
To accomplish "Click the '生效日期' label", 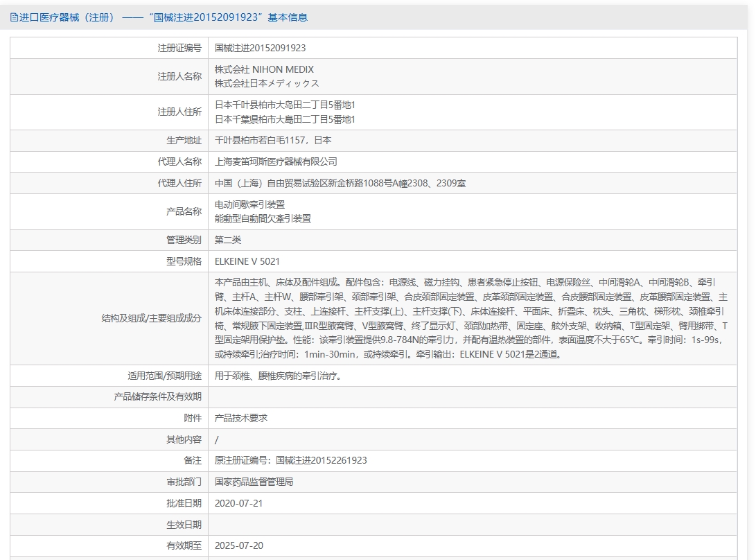I will 184,525.
